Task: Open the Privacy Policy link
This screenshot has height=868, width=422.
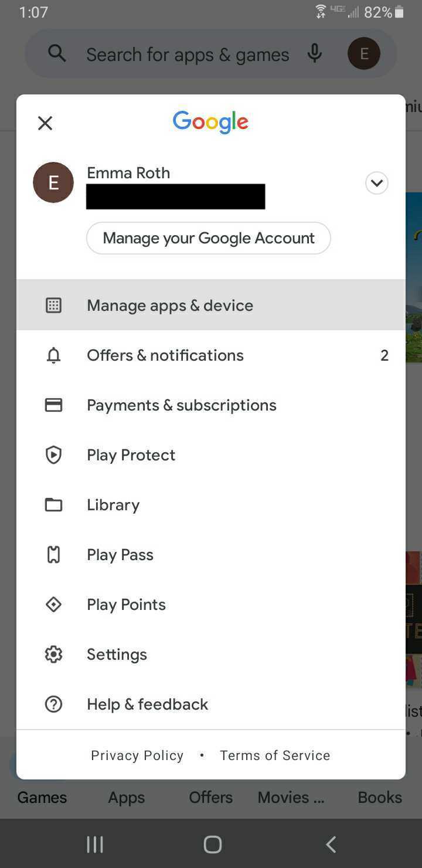Action: coord(137,755)
